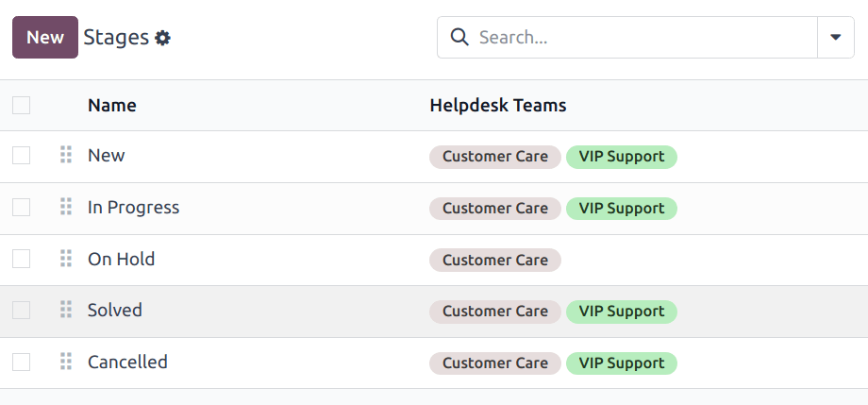The image size is (868, 405).
Task: Open the search options dropdown arrow
Action: pos(835,37)
